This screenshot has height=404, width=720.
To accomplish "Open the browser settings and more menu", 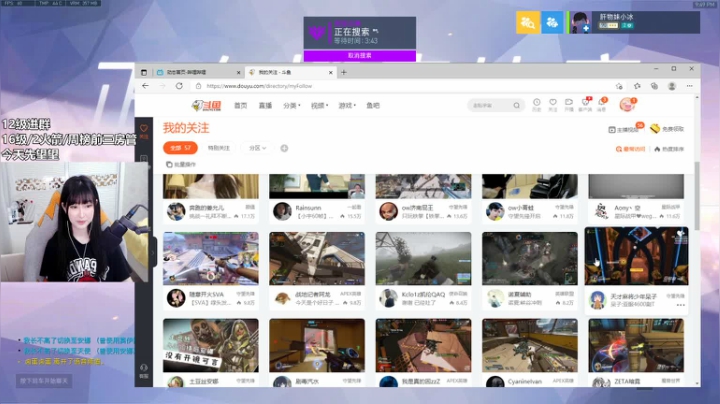I will (689, 86).
